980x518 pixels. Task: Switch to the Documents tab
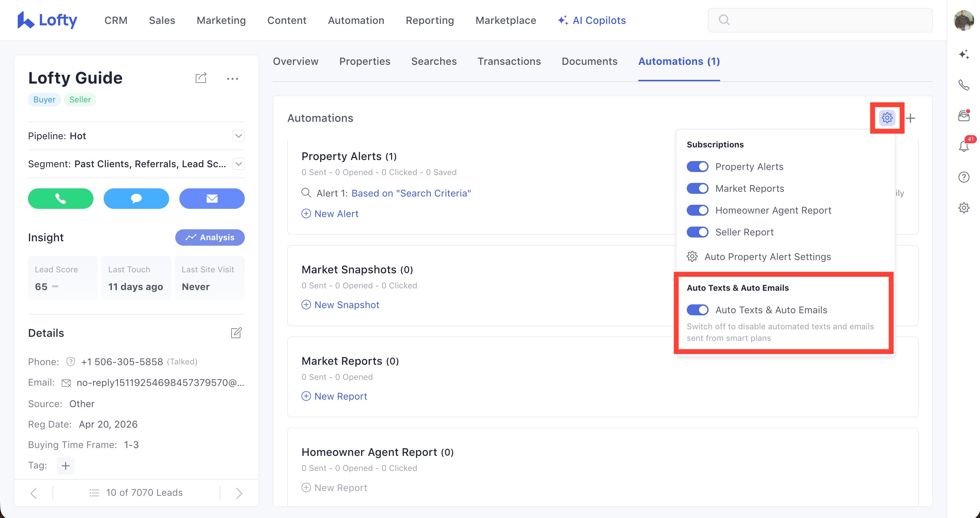[x=590, y=61]
